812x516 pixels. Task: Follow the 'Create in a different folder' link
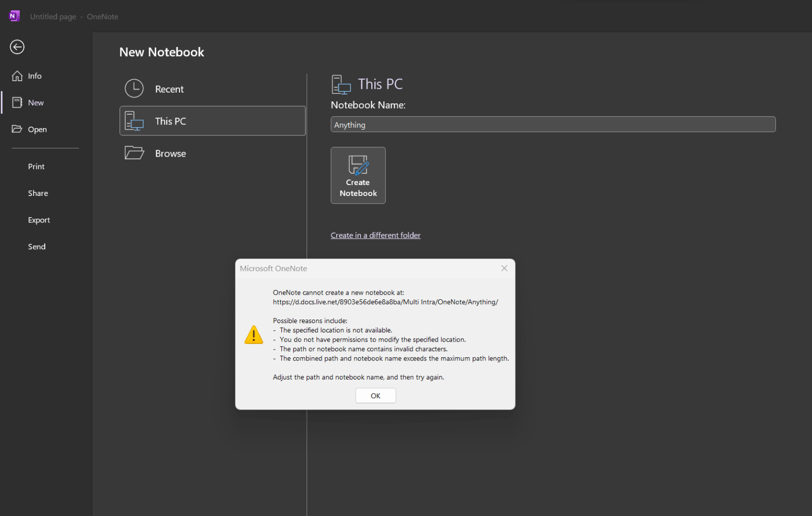pyautogui.click(x=375, y=235)
